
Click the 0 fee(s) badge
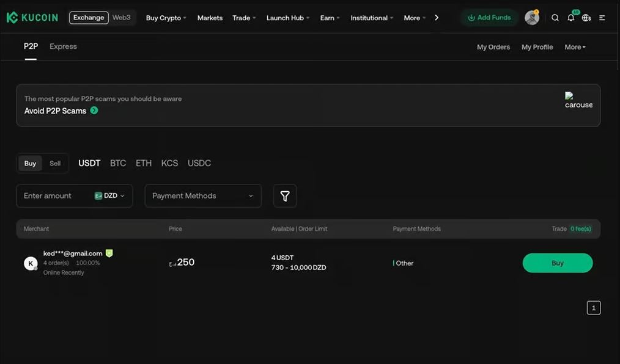coord(580,228)
